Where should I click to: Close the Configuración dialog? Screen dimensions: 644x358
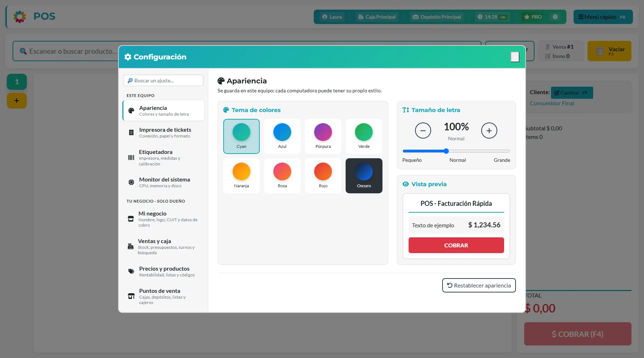515,57
